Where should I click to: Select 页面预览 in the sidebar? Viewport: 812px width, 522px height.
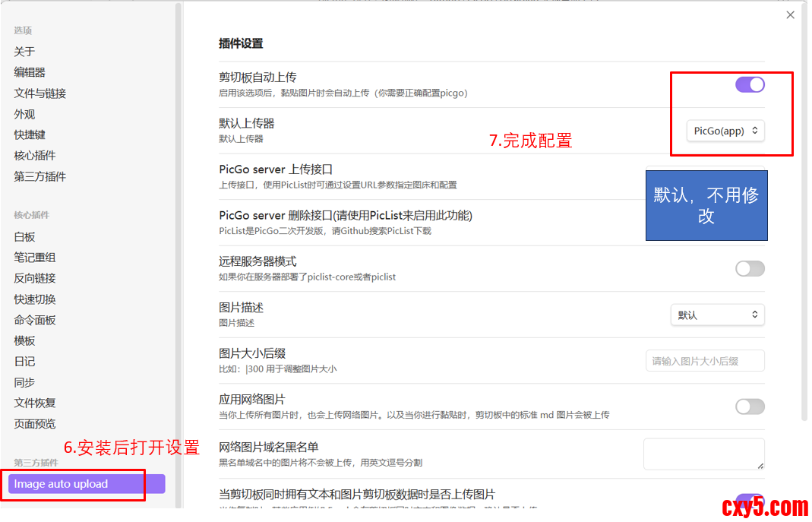coord(35,424)
